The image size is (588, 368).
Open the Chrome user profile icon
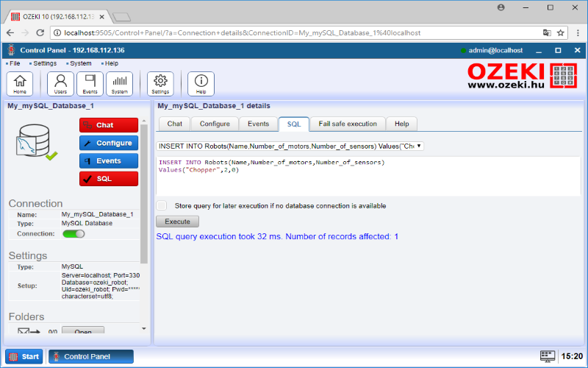point(501,7)
